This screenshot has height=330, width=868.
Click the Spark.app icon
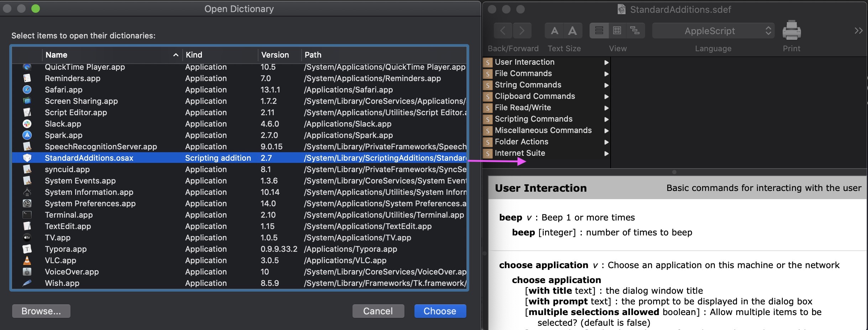[27, 135]
